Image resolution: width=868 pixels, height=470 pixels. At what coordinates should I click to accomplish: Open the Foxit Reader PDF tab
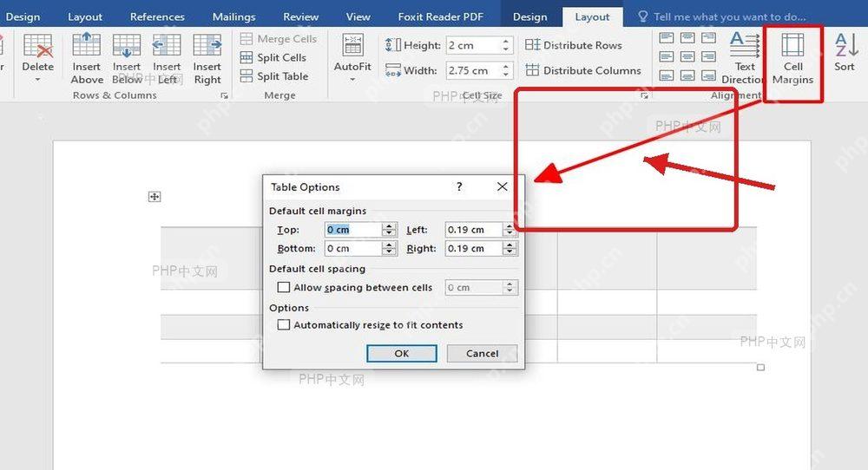coord(441,16)
